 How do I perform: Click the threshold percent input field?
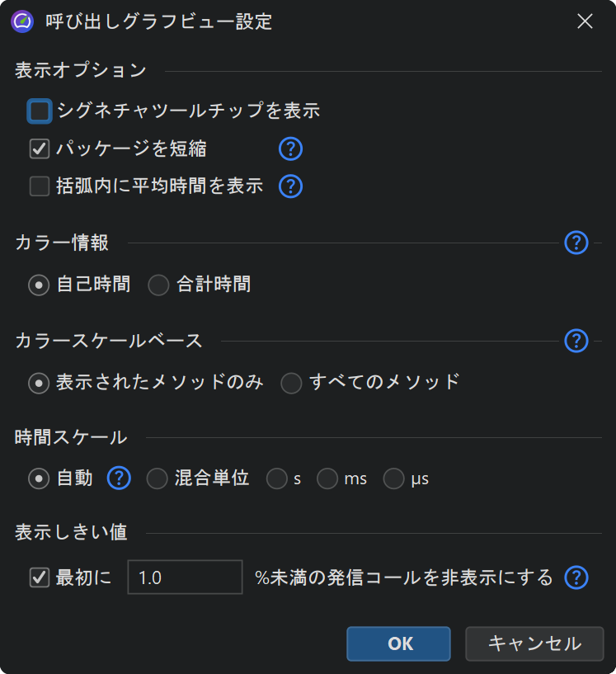[184, 577]
